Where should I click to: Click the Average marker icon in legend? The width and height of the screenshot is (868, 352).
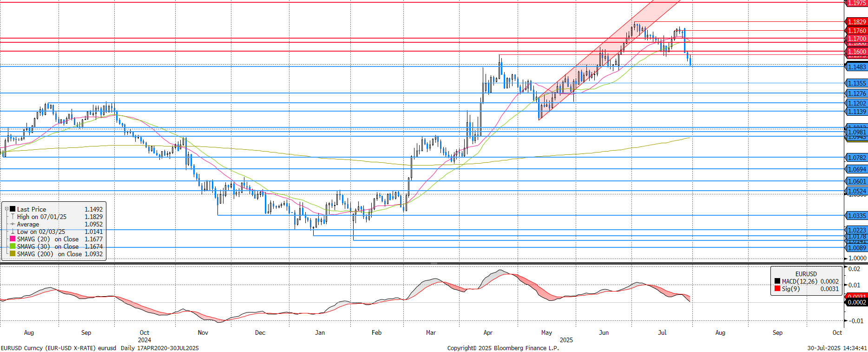click(x=13, y=224)
